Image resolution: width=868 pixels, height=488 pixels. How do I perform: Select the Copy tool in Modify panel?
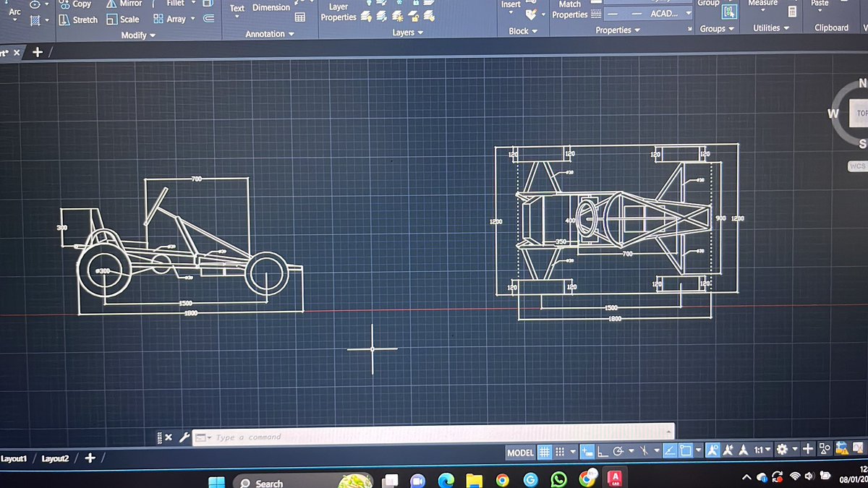[x=75, y=4]
